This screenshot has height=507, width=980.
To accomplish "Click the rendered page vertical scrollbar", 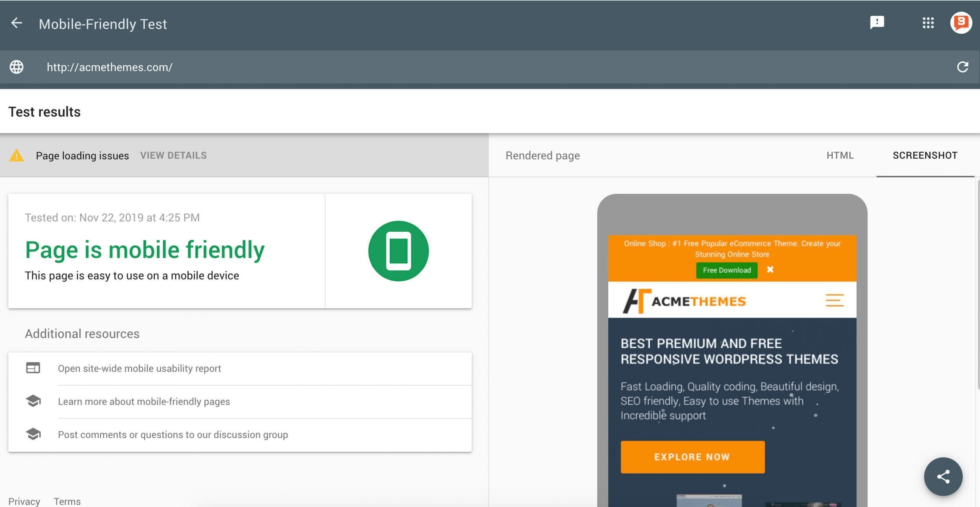I will 978,285.
